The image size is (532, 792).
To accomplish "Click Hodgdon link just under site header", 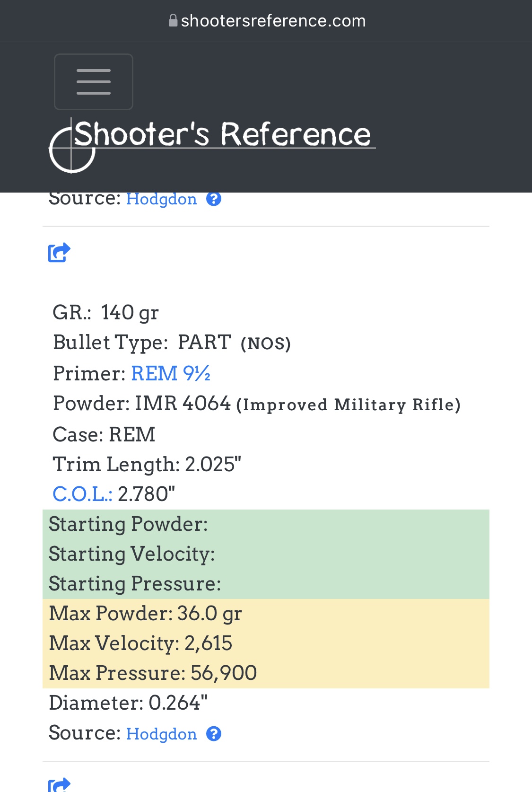I will tap(161, 199).
